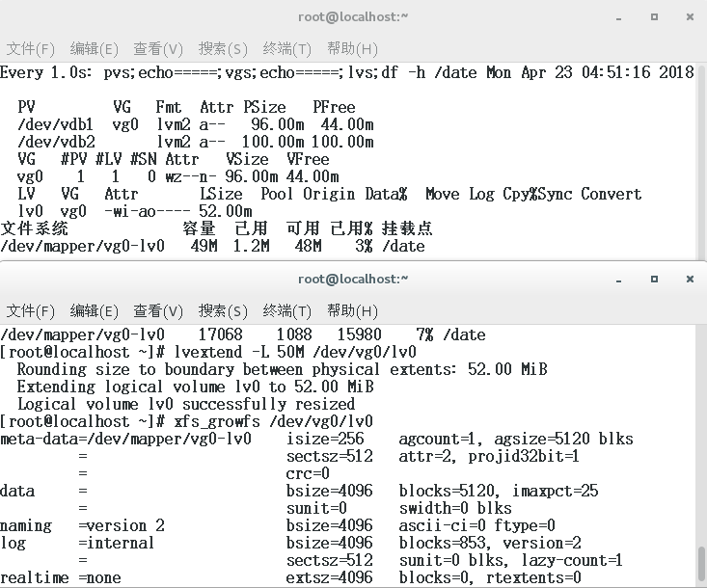Click the 文件系统 column header
Screen dimensions: 707x588
click(x=35, y=228)
